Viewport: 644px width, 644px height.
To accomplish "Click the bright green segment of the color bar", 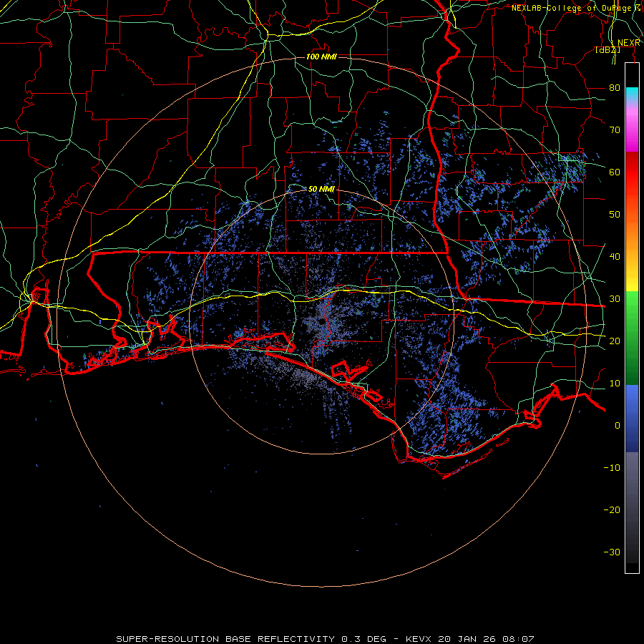I will (x=632, y=306).
